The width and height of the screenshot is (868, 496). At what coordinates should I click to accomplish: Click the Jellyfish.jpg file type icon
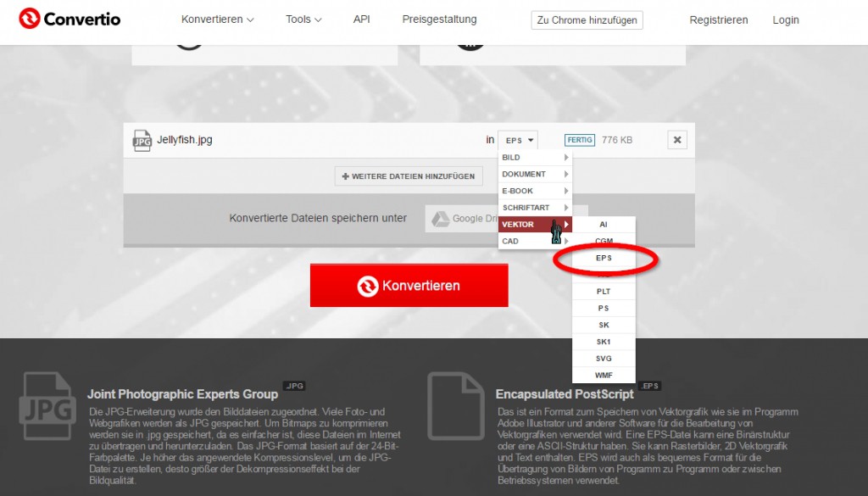[x=142, y=140]
